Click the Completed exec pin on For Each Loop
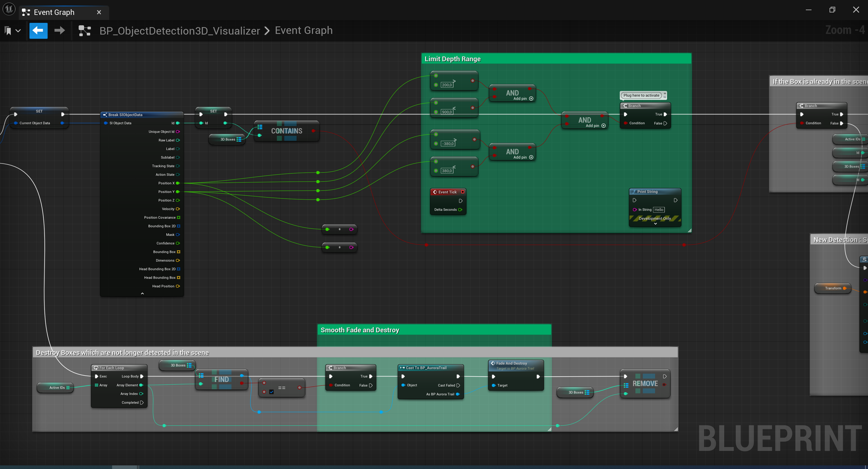 [x=142, y=402]
